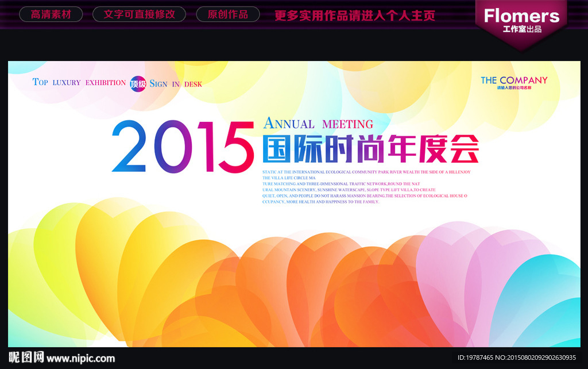The height and width of the screenshot is (369, 588).
Task: Click the "ANNUAL MEETING" heading
Action: click(318, 124)
